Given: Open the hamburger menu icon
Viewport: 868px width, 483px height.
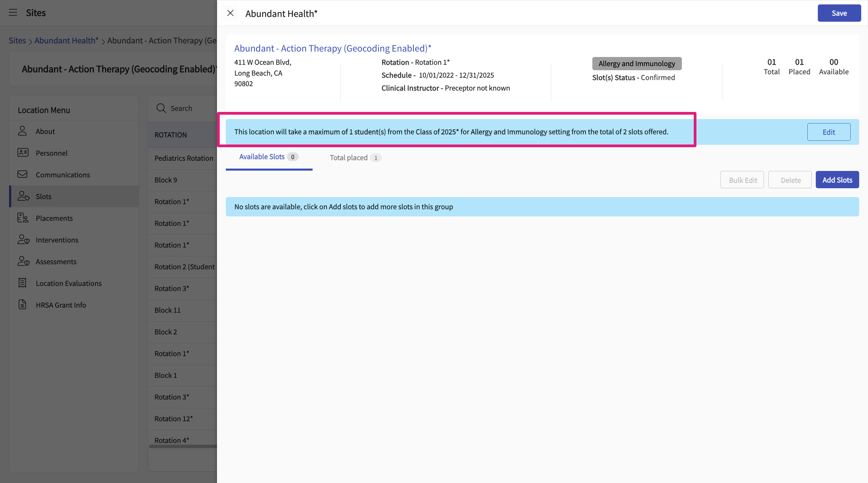Looking at the screenshot, I should [13, 13].
